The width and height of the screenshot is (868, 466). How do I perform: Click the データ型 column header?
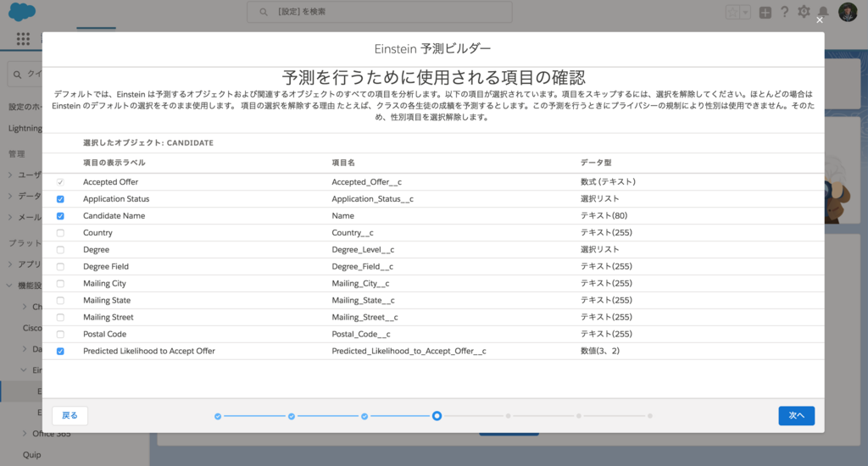[596, 163]
